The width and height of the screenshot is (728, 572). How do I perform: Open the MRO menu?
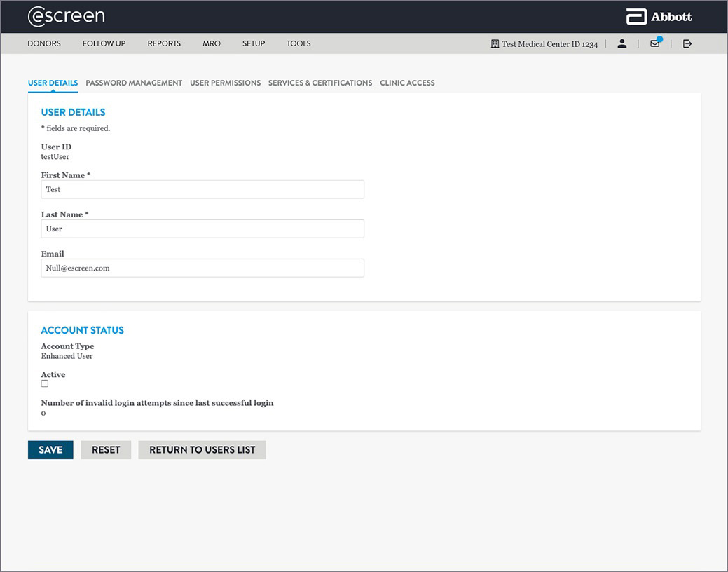coord(212,43)
